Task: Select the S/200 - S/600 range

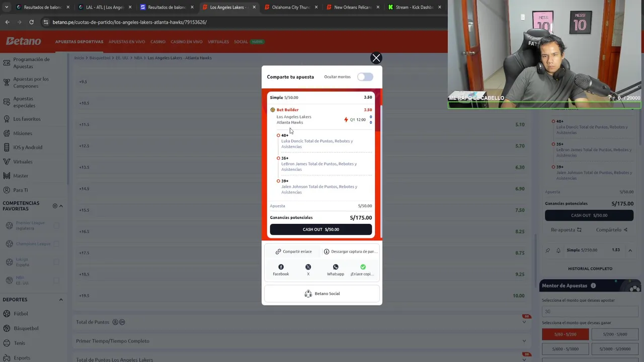Action: (615, 334)
